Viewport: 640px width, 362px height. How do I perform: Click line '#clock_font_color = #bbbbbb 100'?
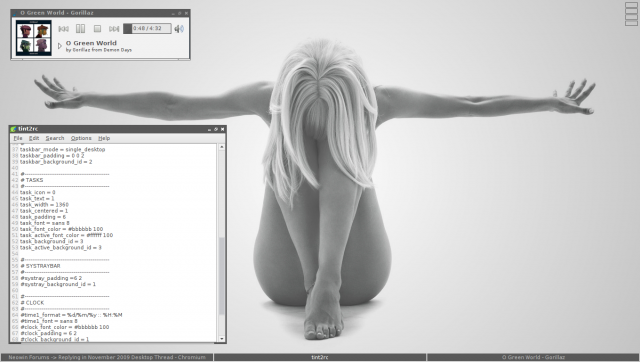coord(64,327)
